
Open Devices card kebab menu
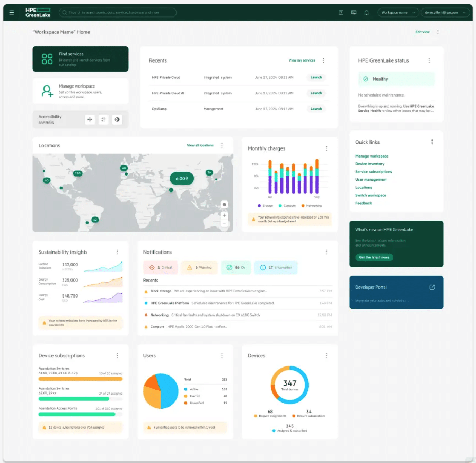pos(327,355)
